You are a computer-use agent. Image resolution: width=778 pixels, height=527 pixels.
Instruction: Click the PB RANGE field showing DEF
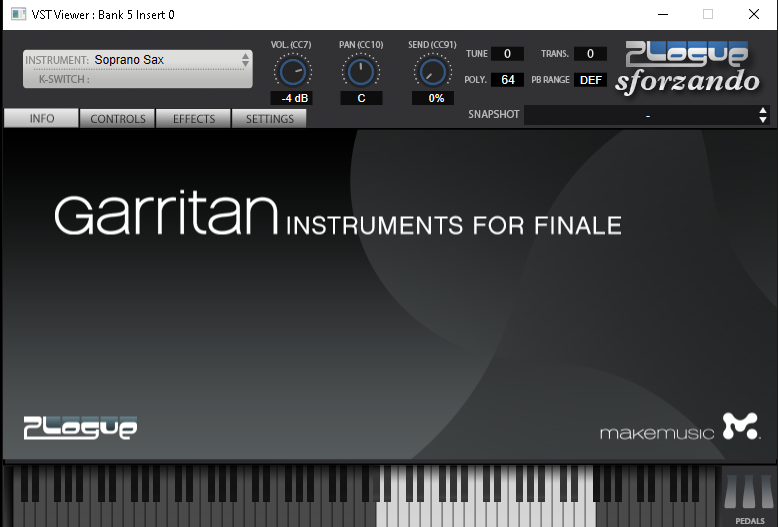pos(590,80)
